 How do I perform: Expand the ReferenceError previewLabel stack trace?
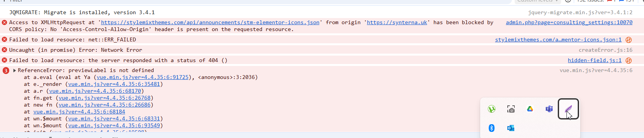coord(15,71)
